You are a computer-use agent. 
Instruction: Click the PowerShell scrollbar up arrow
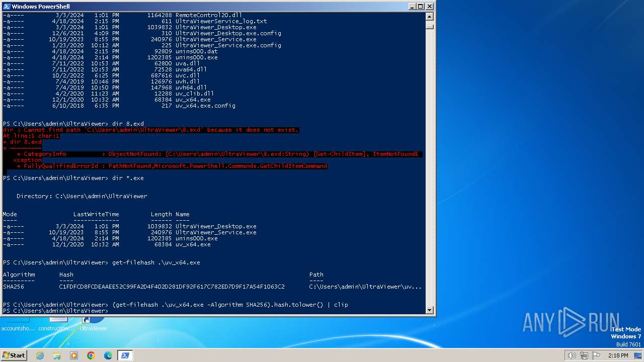[429, 16]
